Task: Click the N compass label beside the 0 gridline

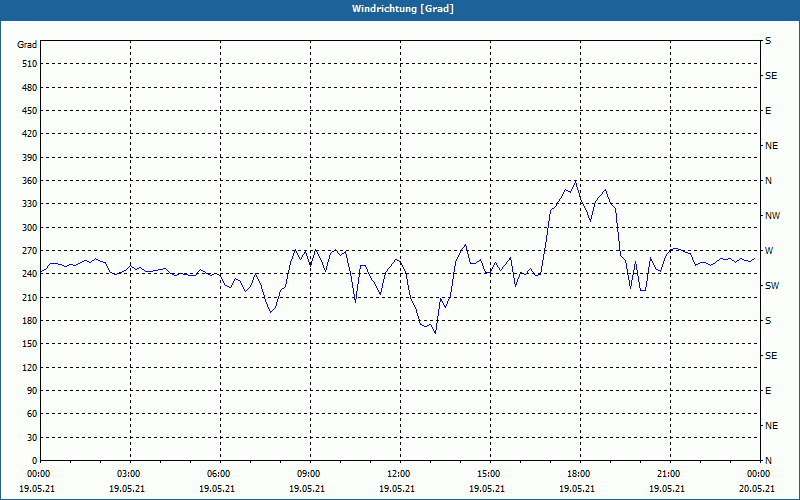Action: click(x=768, y=461)
